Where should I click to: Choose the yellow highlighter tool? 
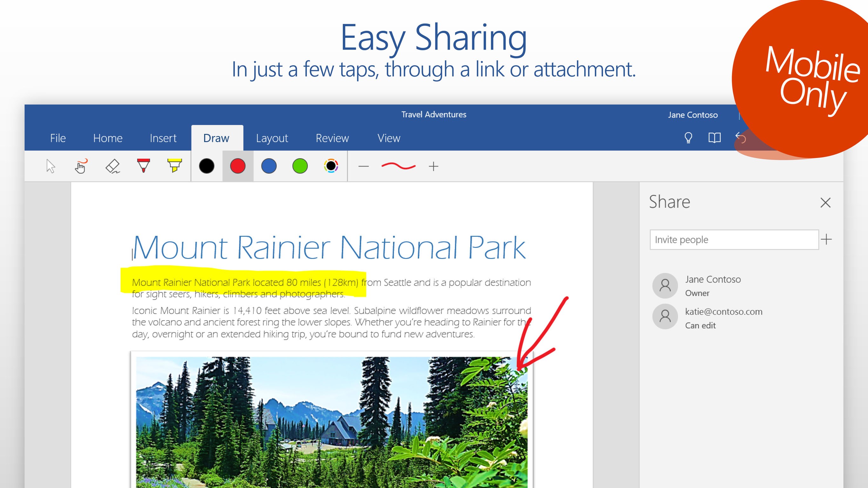[174, 166]
